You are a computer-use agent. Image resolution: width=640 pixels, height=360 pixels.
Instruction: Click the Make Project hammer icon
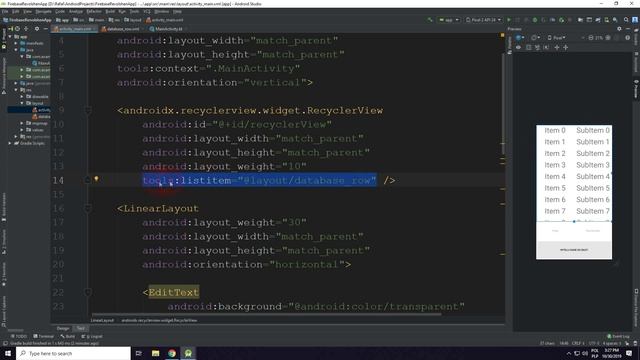[x=430, y=20]
